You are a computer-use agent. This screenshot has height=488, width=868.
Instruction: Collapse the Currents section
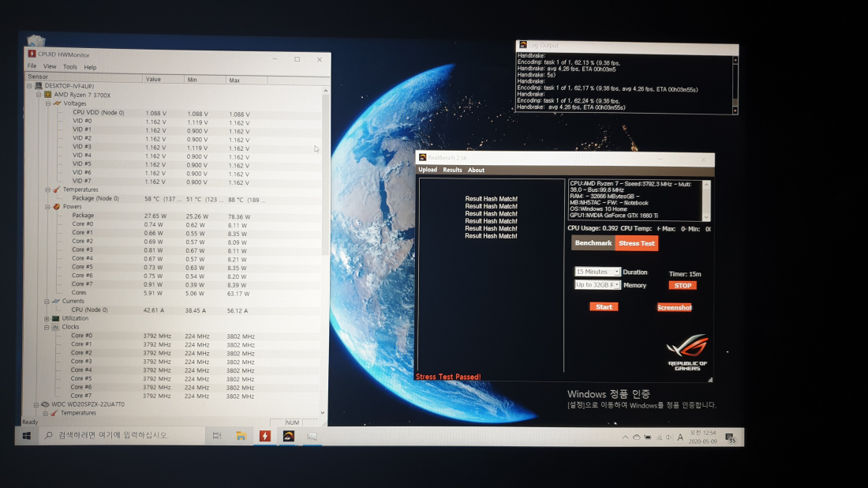point(47,302)
